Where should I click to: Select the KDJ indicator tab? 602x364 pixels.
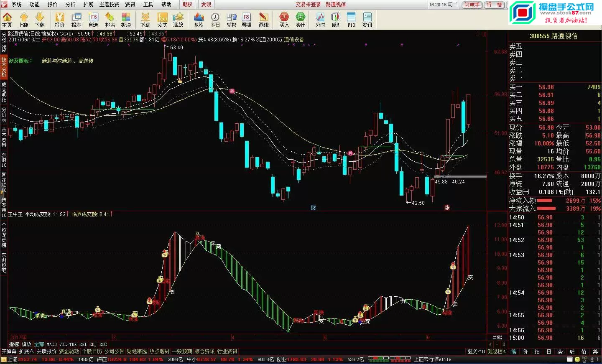(x=93, y=344)
